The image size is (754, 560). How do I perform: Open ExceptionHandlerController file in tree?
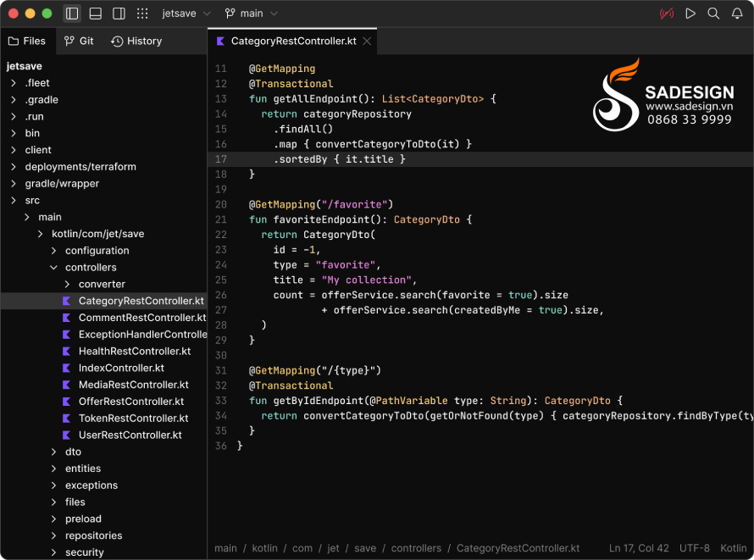point(142,335)
